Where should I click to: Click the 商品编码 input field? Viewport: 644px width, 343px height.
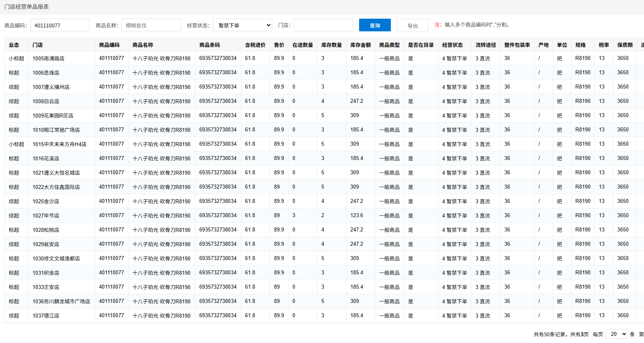[60, 25]
